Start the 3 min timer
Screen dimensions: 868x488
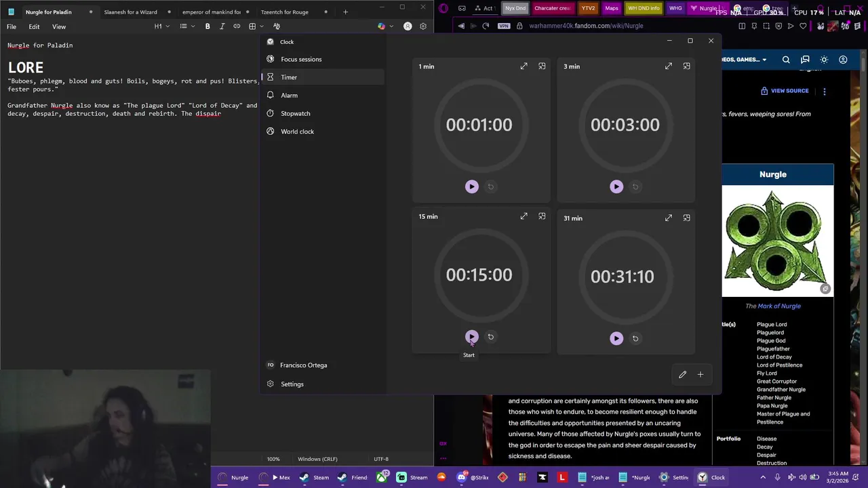[616, 186]
